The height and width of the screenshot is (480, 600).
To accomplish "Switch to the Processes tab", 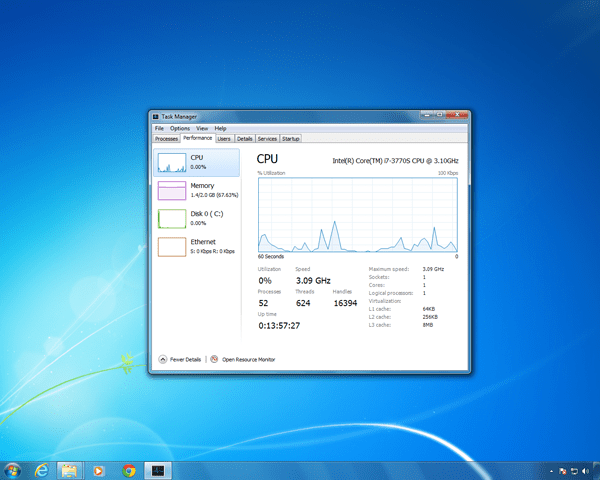I will click(166, 139).
